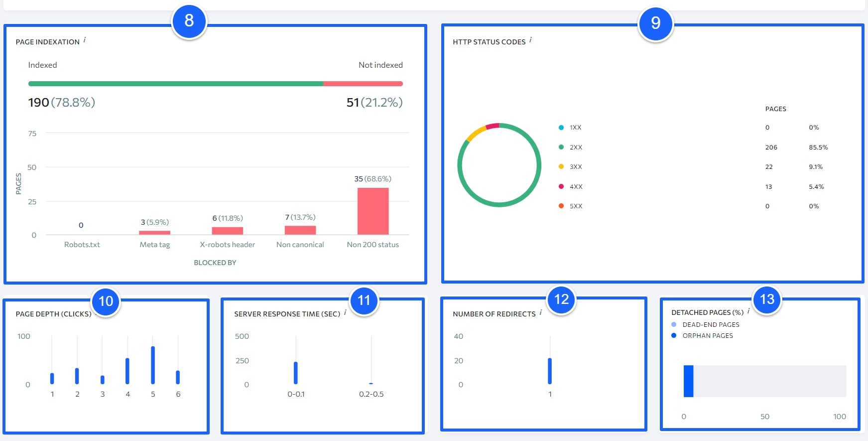Toggle the Orphan Pages legend dot
The image size is (868, 441).
coord(674,335)
